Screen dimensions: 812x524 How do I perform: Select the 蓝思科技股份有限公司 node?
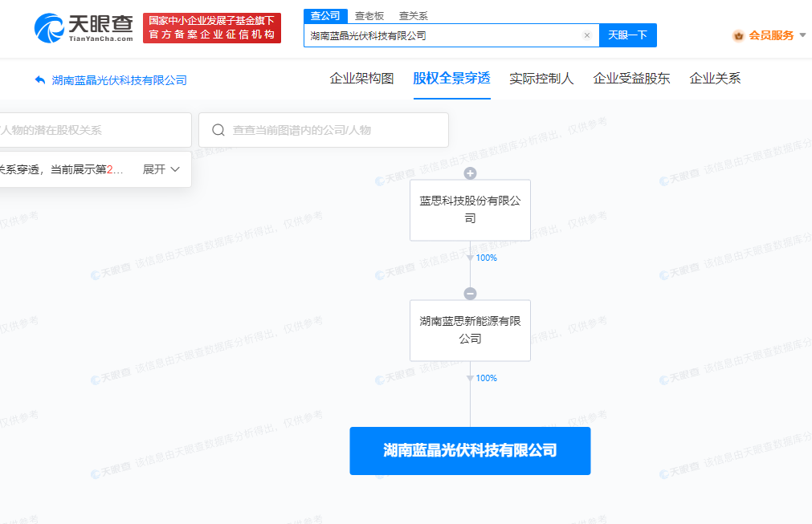(x=470, y=210)
